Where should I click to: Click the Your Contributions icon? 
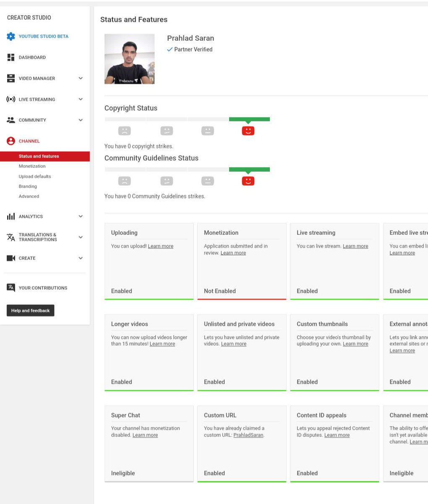[11, 288]
